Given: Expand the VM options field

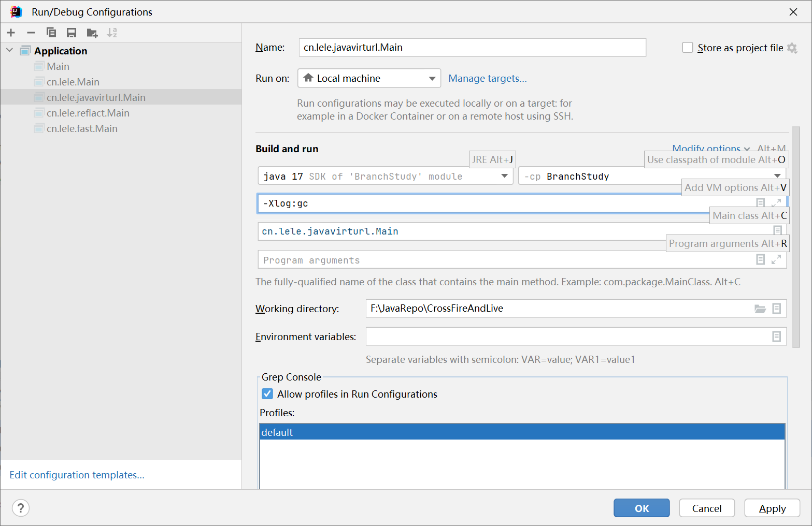Looking at the screenshot, I should click(776, 203).
